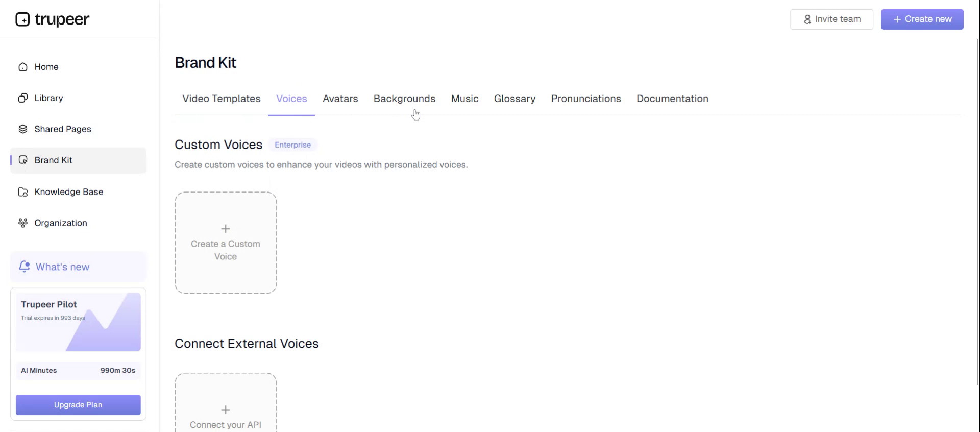Click the plus icon in Create new

[x=897, y=19]
